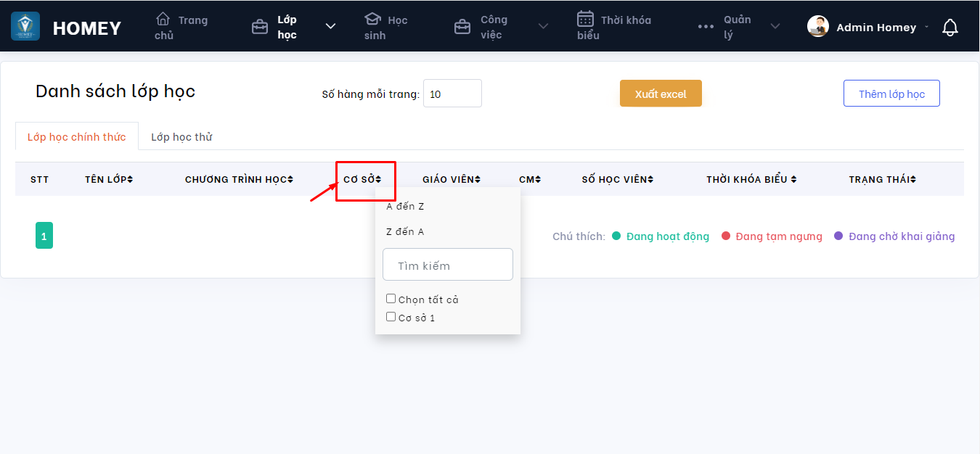Open the Quản lý dropdown chevron
The width and height of the screenshot is (980, 454).
click(775, 27)
